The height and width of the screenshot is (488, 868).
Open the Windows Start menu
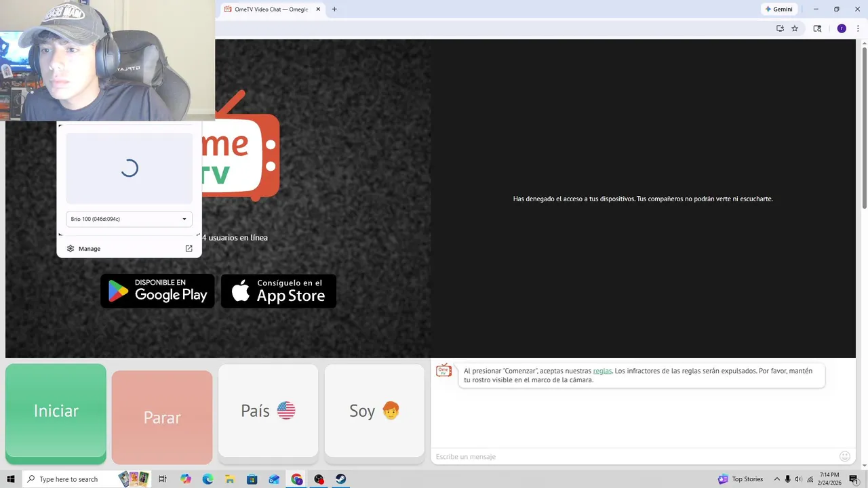point(11,479)
